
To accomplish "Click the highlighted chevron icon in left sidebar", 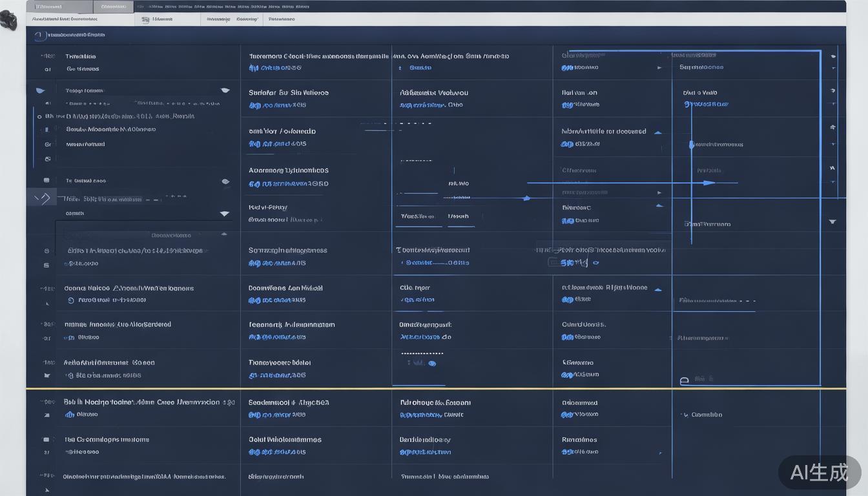I will pyautogui.click(x=44, y=198).
